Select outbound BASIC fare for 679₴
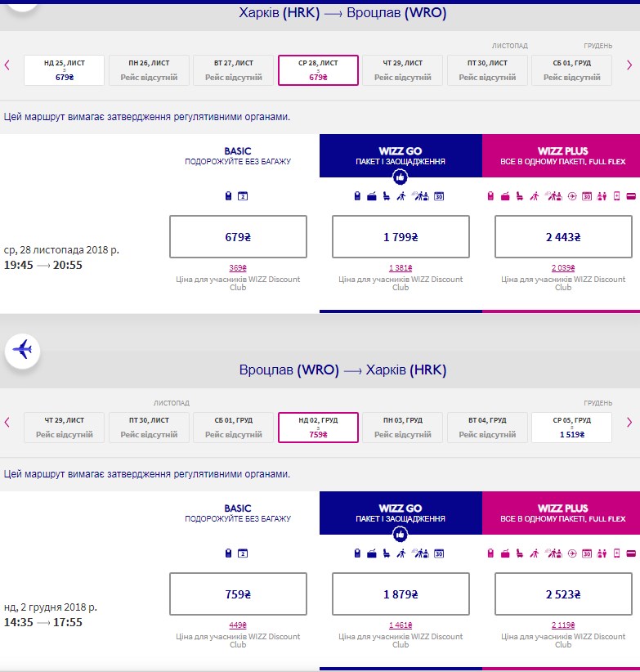This screenshot has height=672, width=640. pyautogui.click(x=237, y=237)
